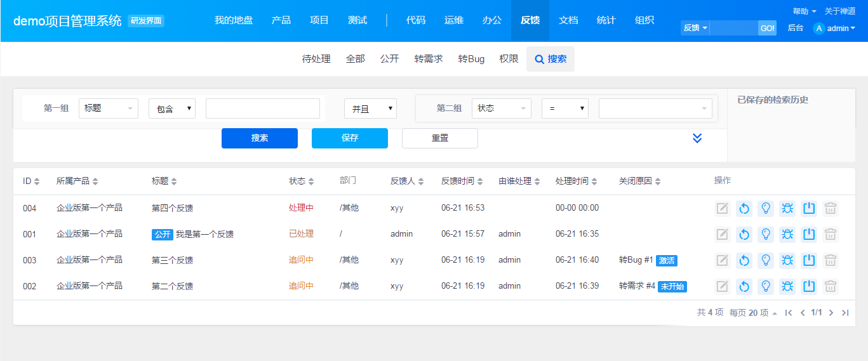Image resolution: width=868 pixels, height=361 pixels.
Task: Click the 重置 button
Action: [440, 138]
